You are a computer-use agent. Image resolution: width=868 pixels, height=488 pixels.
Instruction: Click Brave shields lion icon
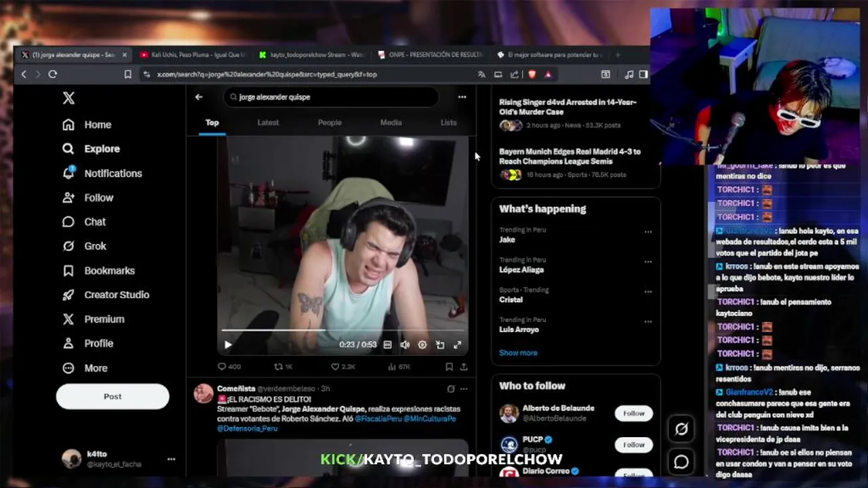click(x=532, y=75)
